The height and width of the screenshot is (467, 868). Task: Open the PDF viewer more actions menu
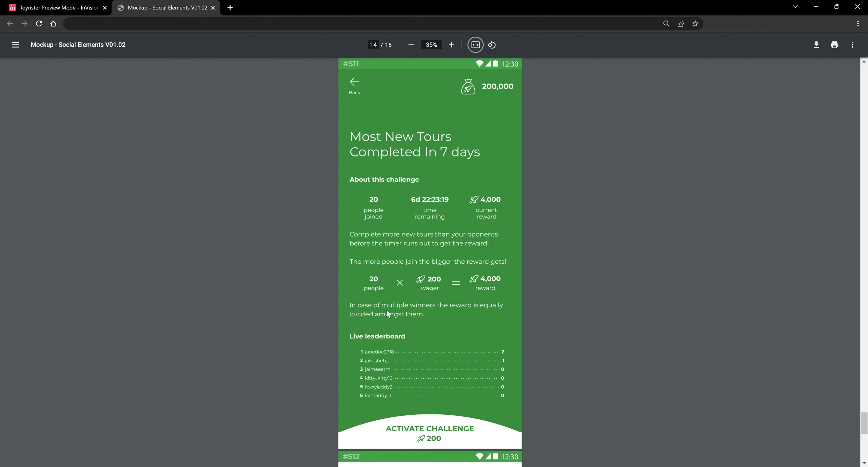click(x=852, y=45)
